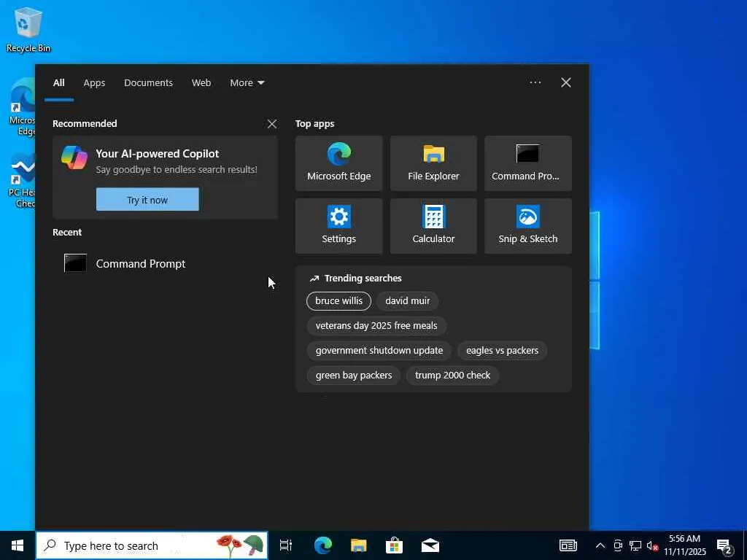Open the search options ellipsis menu

(535, 83)
